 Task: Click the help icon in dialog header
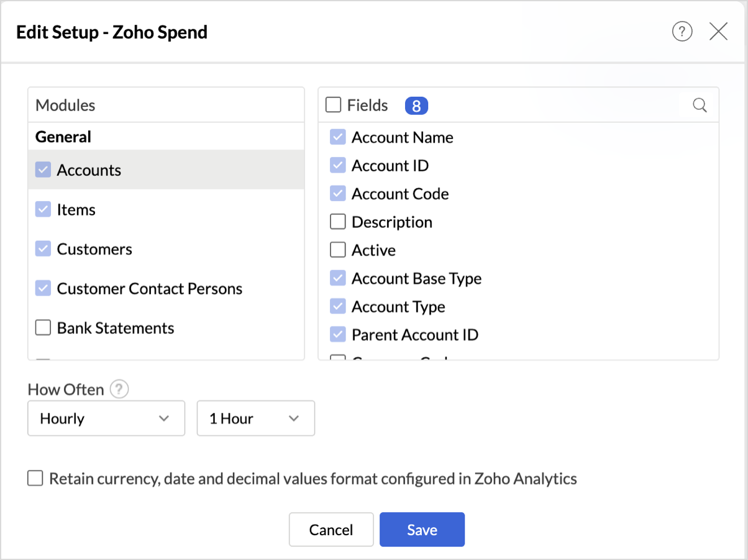pyautogui.click(x=682, y=31)
